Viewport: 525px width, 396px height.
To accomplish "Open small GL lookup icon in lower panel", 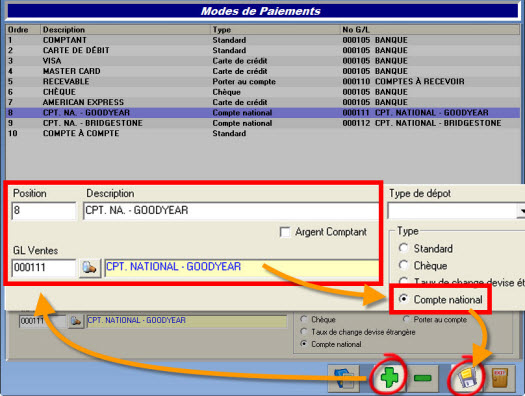I will click(x=76, y=321).
